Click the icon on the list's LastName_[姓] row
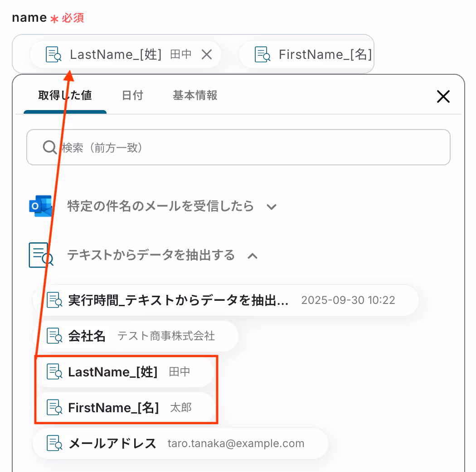The width and height of the screenshot is (476, 472). (54, 371)
